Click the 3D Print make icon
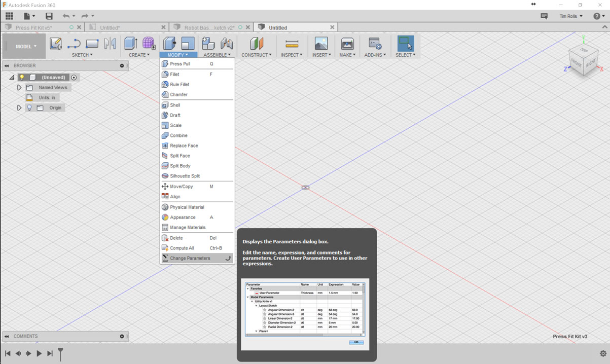The image size is (610, 364). pos(347,44)
